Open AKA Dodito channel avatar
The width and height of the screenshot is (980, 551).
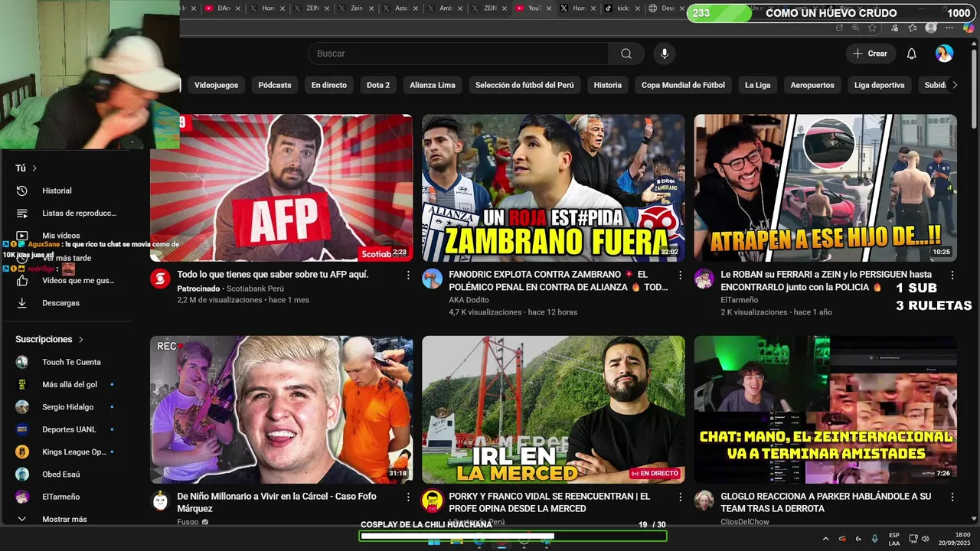coord(432,279)
